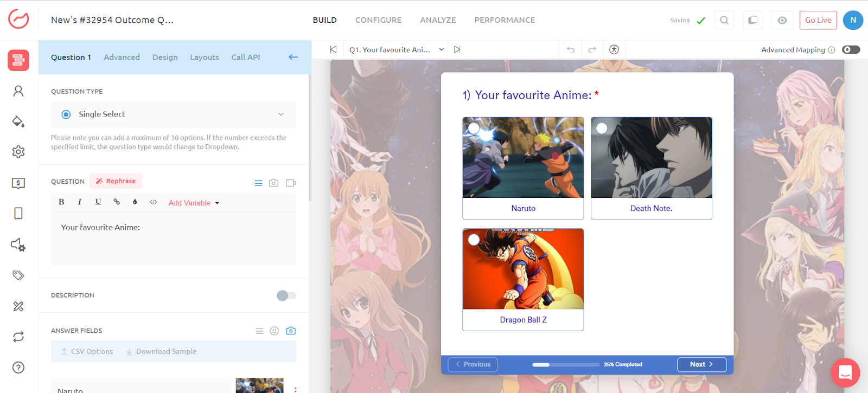Select the Death Note radio option
868x393 pixels.
602,128
